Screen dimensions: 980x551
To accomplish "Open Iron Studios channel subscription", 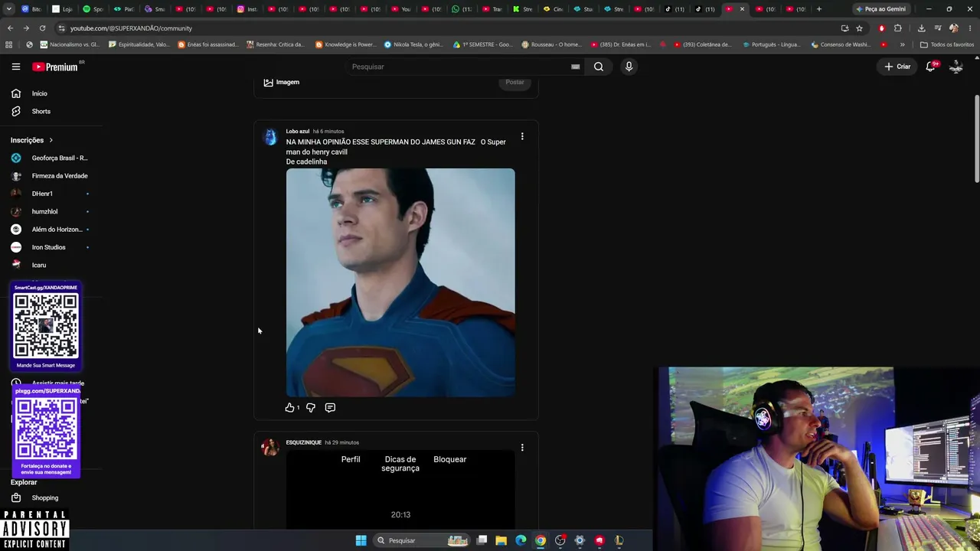I will [x=51, y=247].
